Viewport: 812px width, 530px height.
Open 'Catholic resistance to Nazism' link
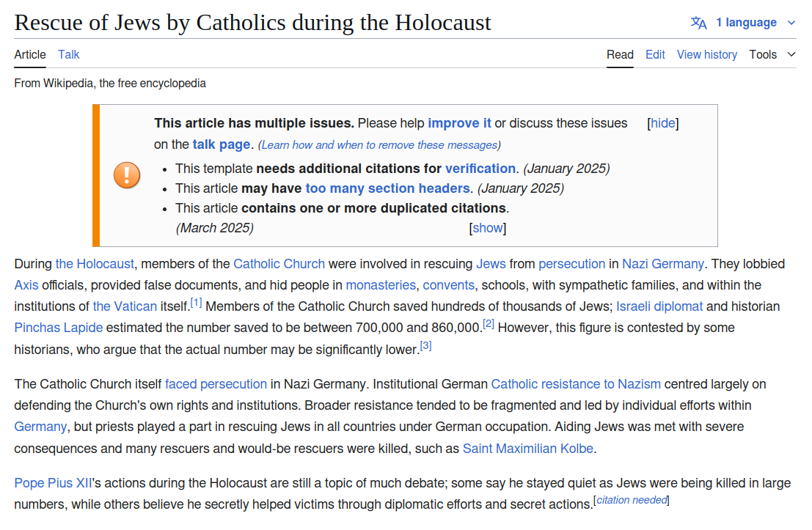576,384
